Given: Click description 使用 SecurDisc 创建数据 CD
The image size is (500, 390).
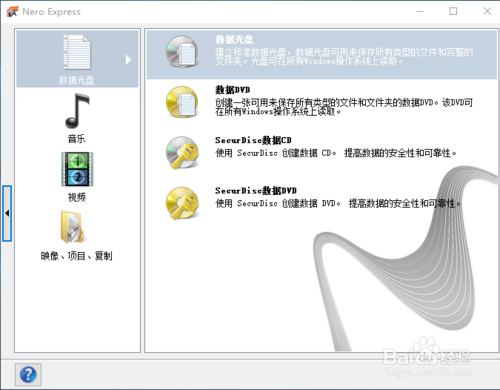Looking at the screenshot, I should tap(336, 153).
